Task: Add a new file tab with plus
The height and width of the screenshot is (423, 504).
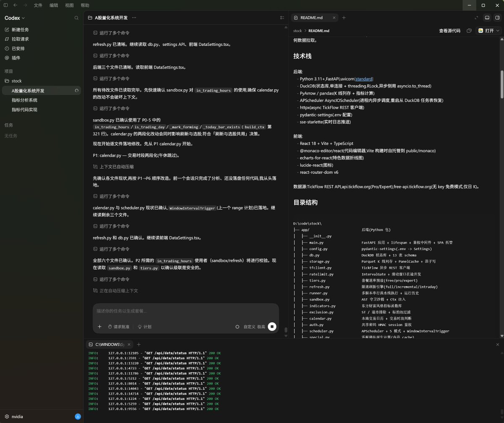Action: pos(344,18)
